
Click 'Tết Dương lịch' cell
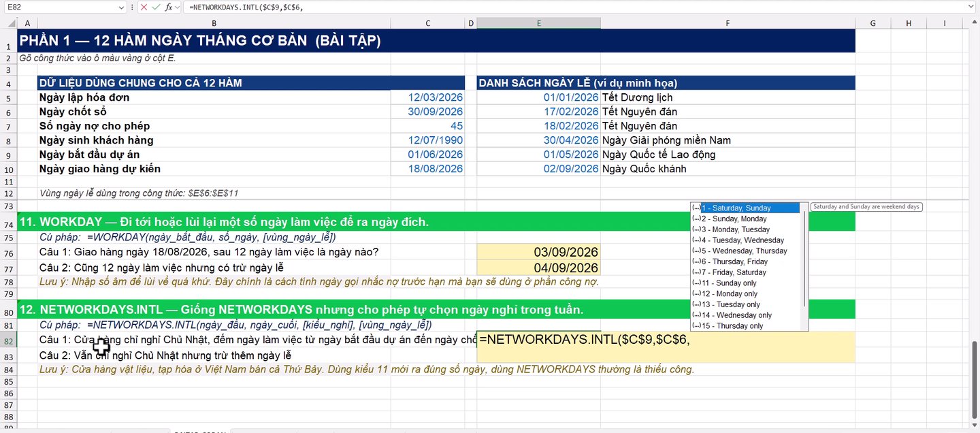pos(728,97)
